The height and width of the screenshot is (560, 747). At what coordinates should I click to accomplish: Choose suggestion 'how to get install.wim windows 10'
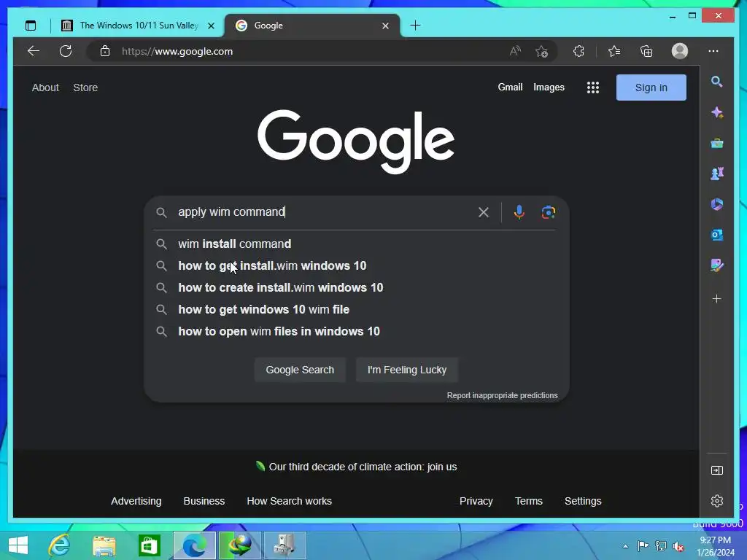point(355,265)
